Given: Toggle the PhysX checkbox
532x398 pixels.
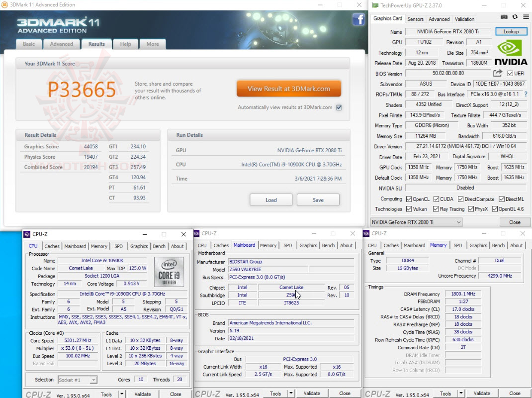Looking at the screenshot, I should click(470, 209).
